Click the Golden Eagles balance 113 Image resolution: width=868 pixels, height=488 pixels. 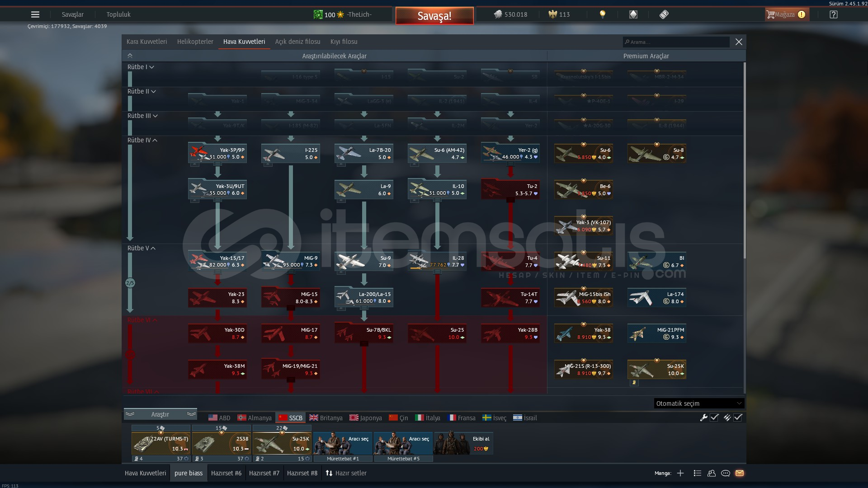click(x=559, y=14)
